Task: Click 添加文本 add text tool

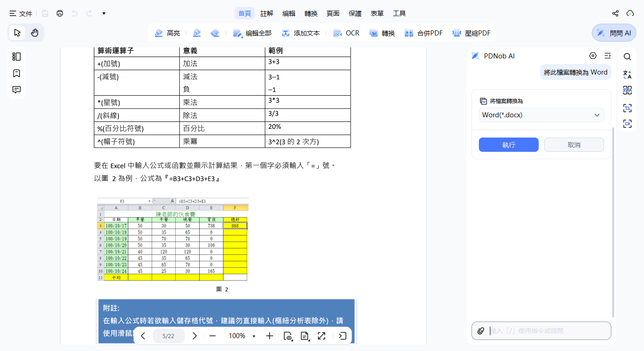Action: tap(301, 33)
